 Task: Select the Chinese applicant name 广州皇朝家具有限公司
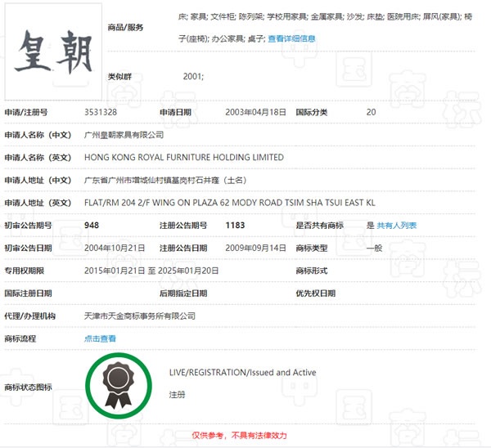pos(124,135)
